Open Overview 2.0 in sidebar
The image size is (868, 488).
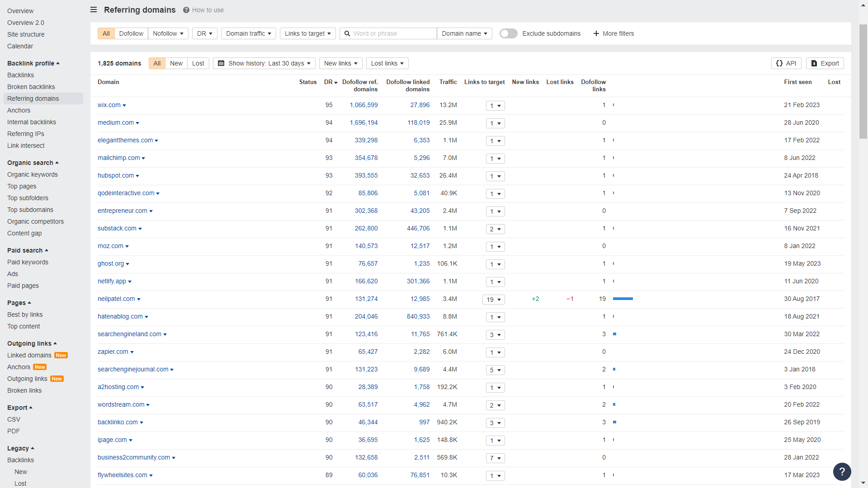(26, 23)
